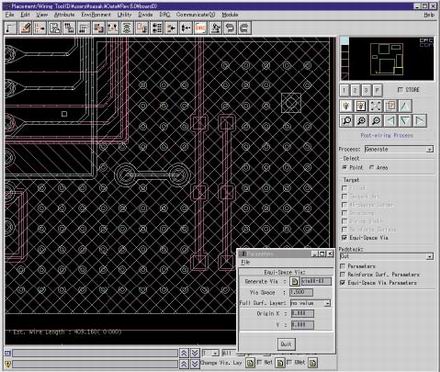Check the Reinforce Surf. Parameters checkbox

tap(342, 274)
